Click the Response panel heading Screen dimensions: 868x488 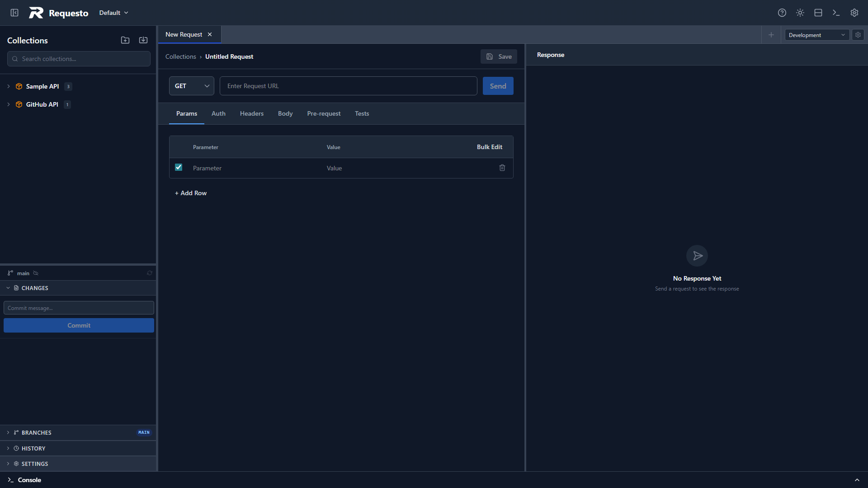click(x=551, y=55)
